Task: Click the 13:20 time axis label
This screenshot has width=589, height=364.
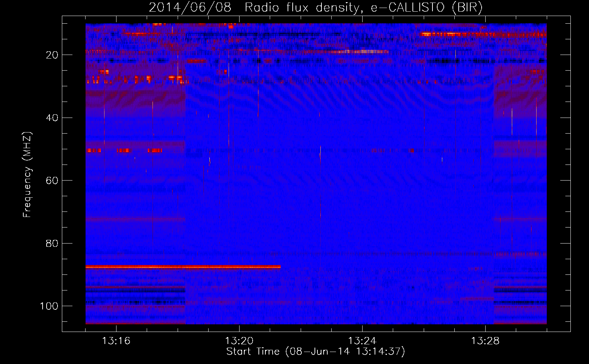Action: (239, 341)
